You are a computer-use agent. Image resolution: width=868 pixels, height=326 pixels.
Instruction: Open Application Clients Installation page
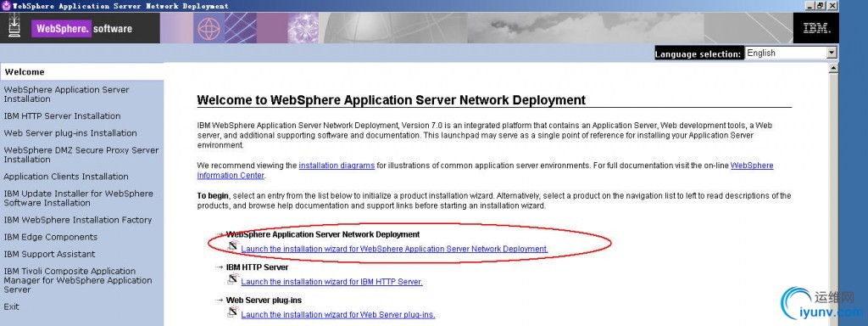tap(66, 177)
